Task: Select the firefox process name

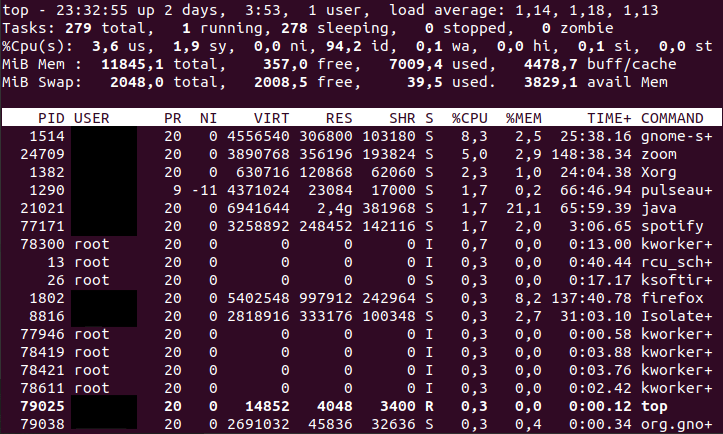Action: [672, 298]
